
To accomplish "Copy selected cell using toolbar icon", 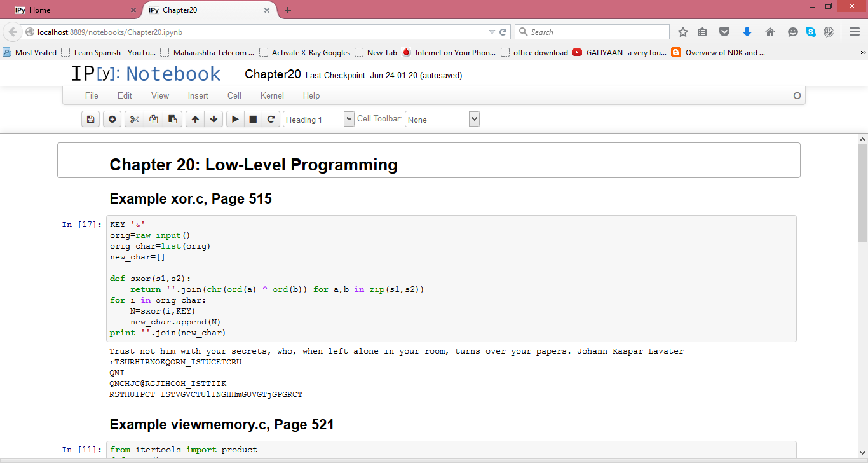I will pos(153,119).
